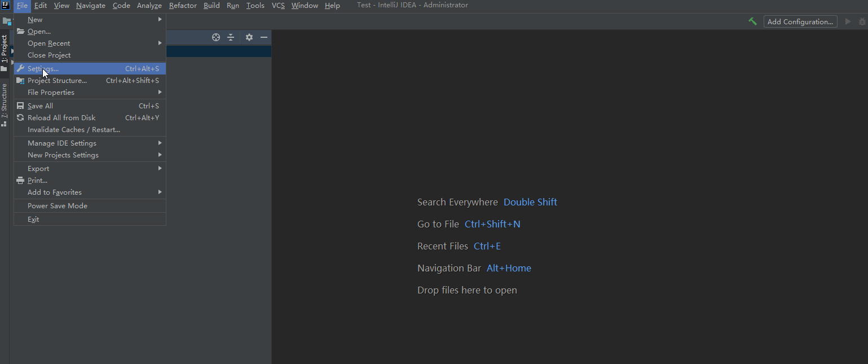The width and height of the screenshot is (868, 364).
Task: Open the Help menu
Action: [x=332, y=6]
